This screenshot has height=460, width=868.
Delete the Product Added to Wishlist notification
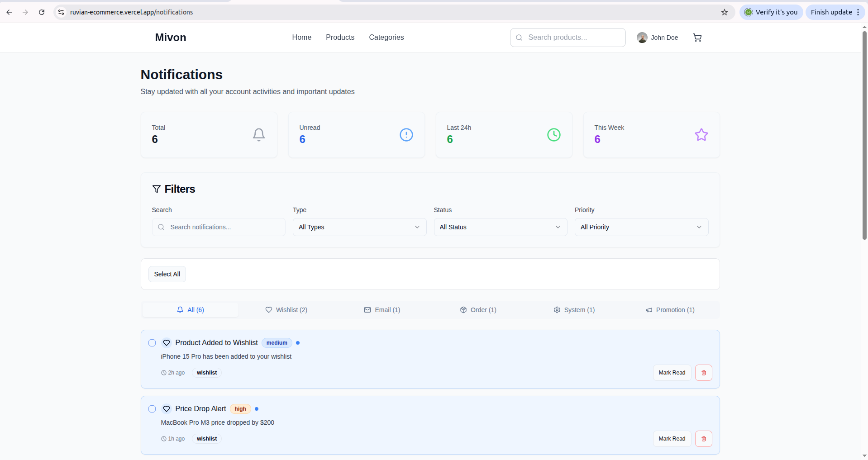(704, 373)
